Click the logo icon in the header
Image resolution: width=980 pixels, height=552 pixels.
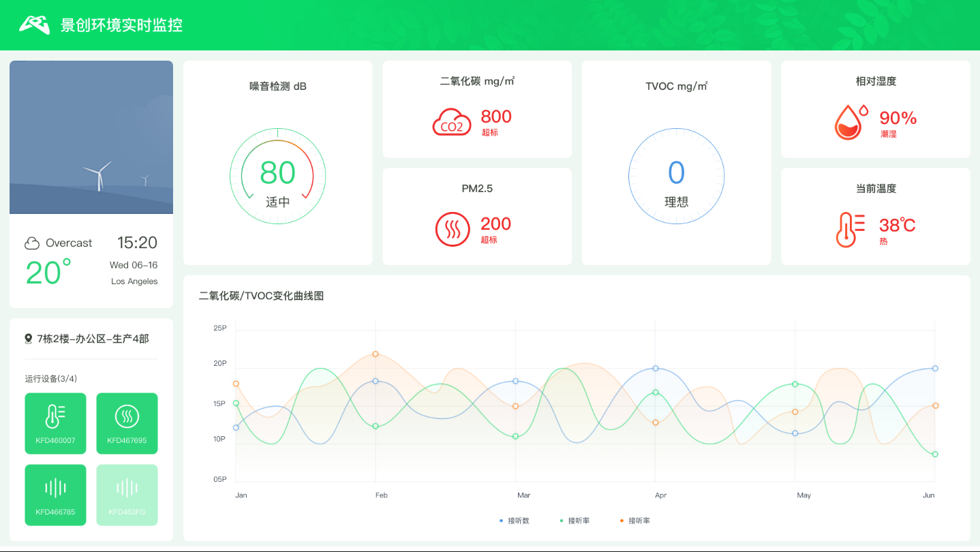click(x=35, y=25)
